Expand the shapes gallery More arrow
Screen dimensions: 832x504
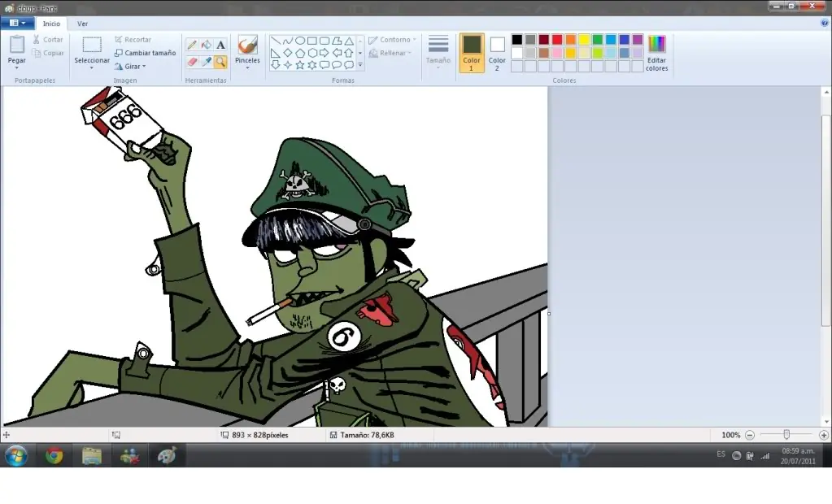point(360,65)
